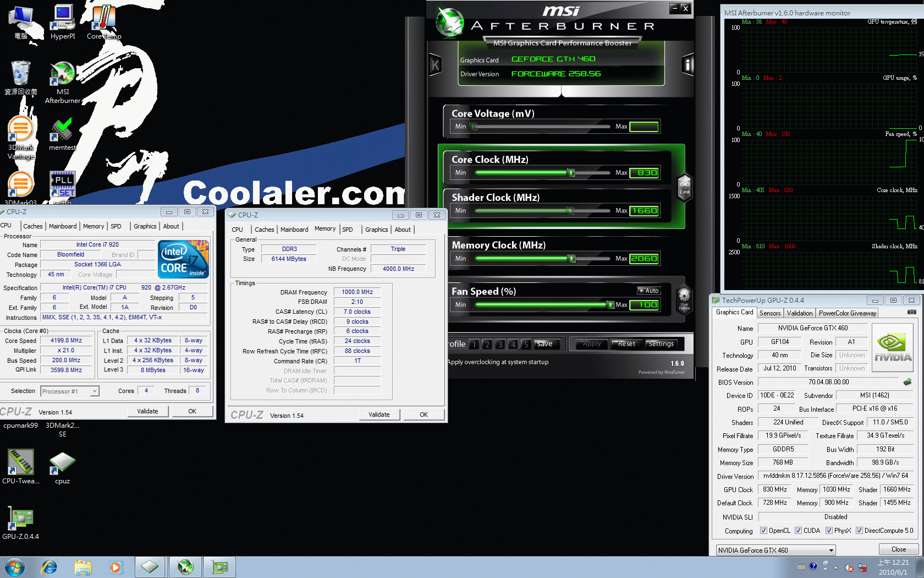Viewport: 924px width, 578px height.
Task: Open the SPD tab in the memory CPU-Z window
Action: pyautogui.click(x=348, y=230)
